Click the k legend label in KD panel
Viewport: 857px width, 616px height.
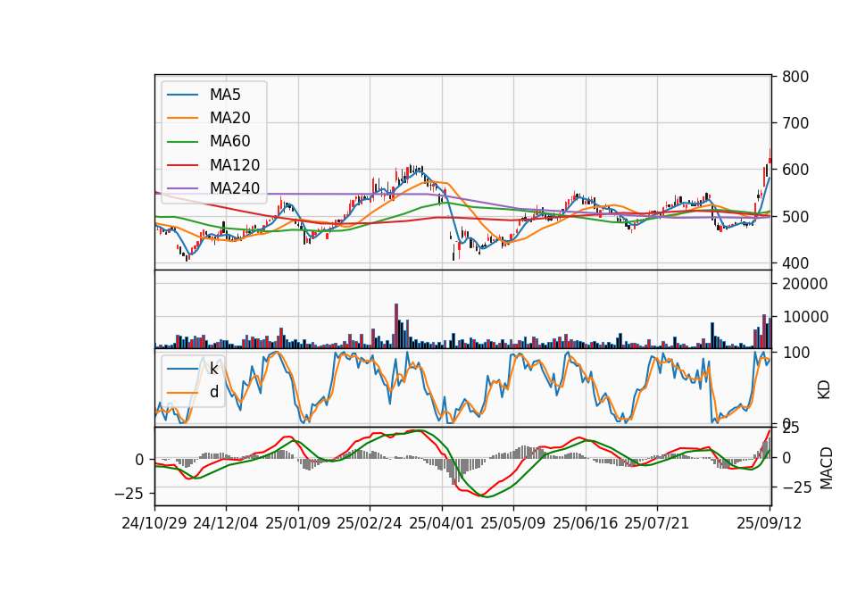pos(213,369)
